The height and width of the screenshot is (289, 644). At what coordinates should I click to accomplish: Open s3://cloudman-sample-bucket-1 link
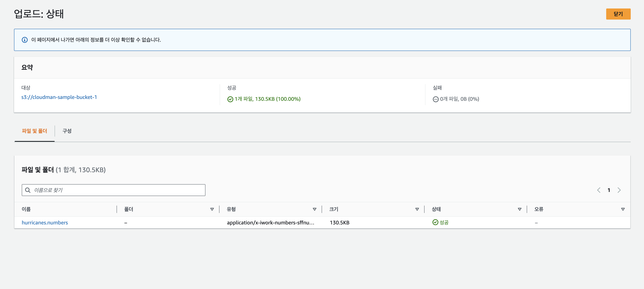[59, 97]
